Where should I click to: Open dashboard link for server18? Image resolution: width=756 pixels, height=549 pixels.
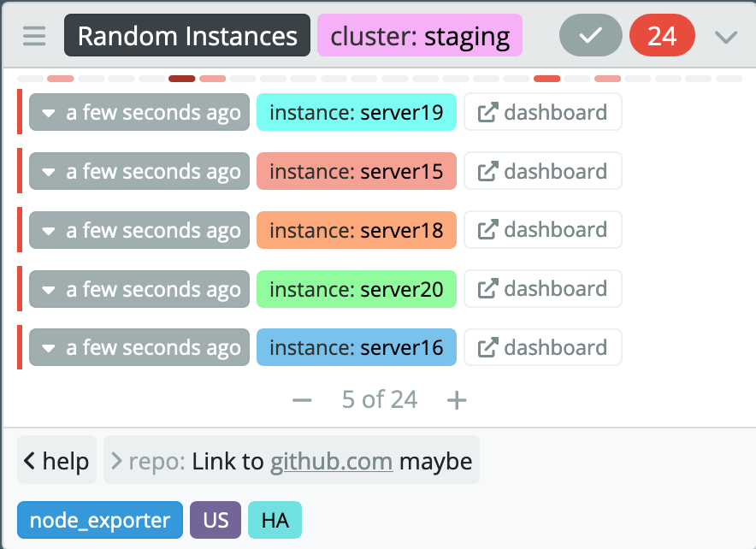click(542, 230)
